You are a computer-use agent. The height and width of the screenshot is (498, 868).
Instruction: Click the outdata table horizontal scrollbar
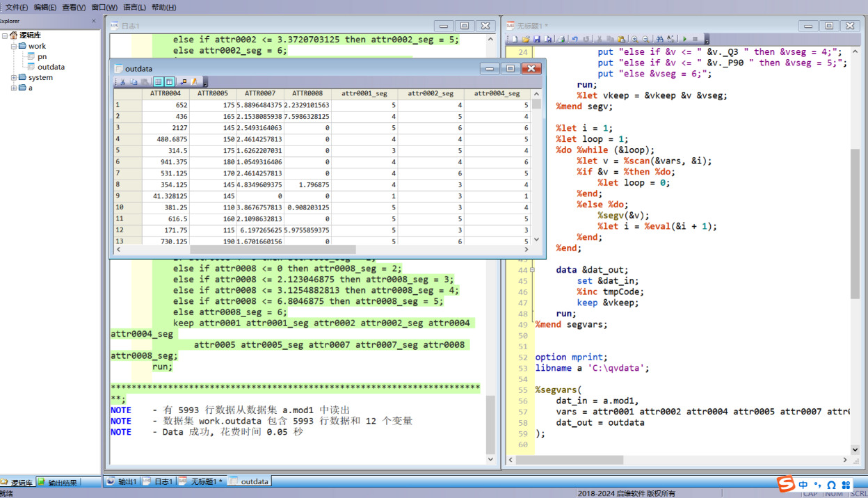[x=273, y=249]
